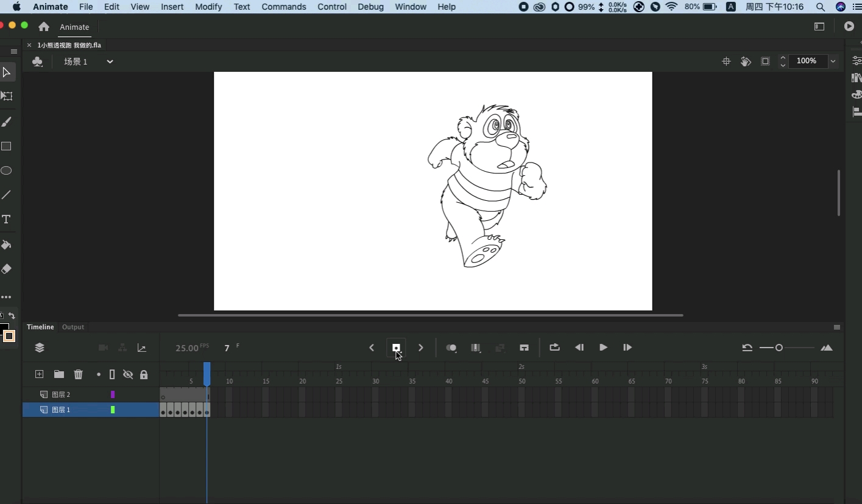The width and height of the screenshot is (862, 504).
Task: Select the Paint Bucket tool
Action: click(7, 245)
